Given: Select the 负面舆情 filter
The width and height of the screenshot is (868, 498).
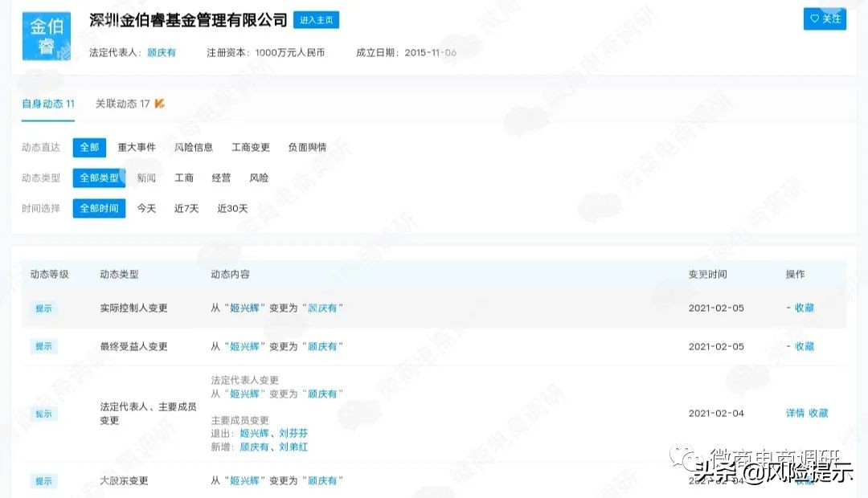Looking at the screenshot, I should pyautogui.click(x=309, y=147).
